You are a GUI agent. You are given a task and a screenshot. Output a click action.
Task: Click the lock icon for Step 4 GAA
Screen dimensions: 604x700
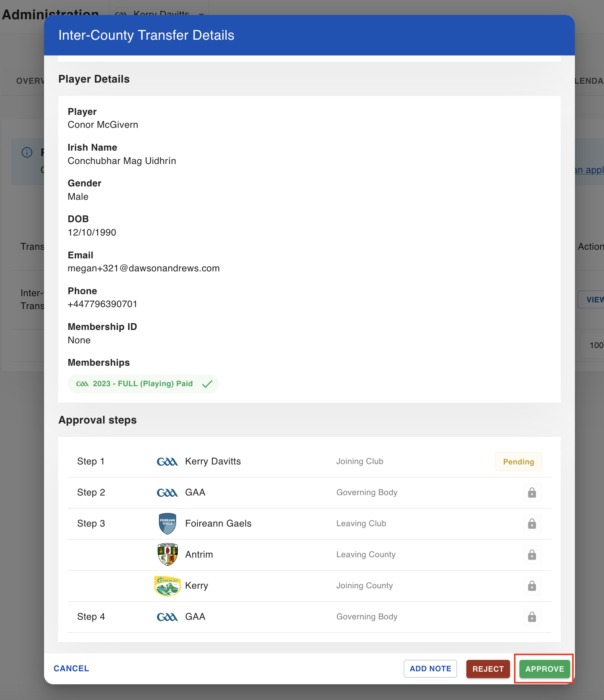(x=532, y=617)
